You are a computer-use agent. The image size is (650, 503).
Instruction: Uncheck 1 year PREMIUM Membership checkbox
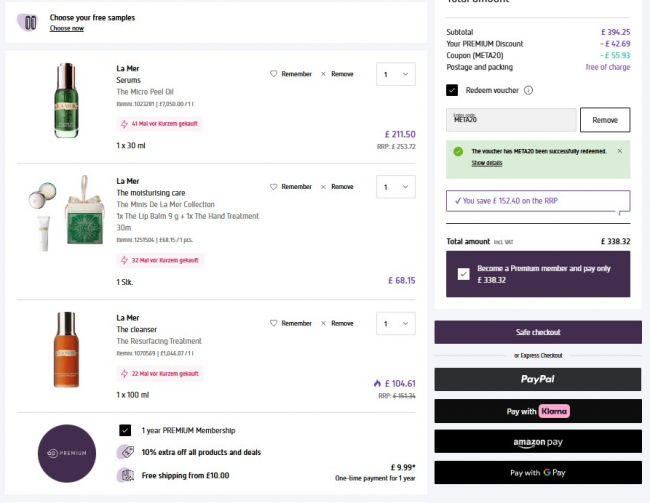125,430
